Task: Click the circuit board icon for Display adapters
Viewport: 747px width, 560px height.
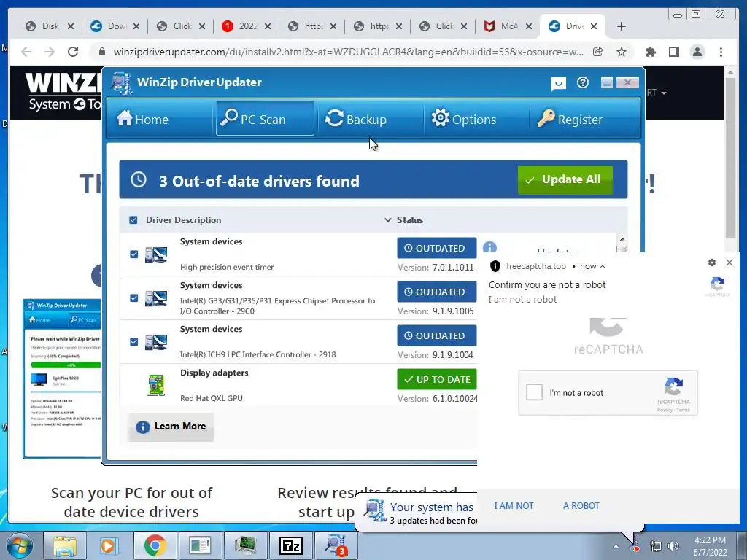Action: pyautogui.click(x=156, y=386)
